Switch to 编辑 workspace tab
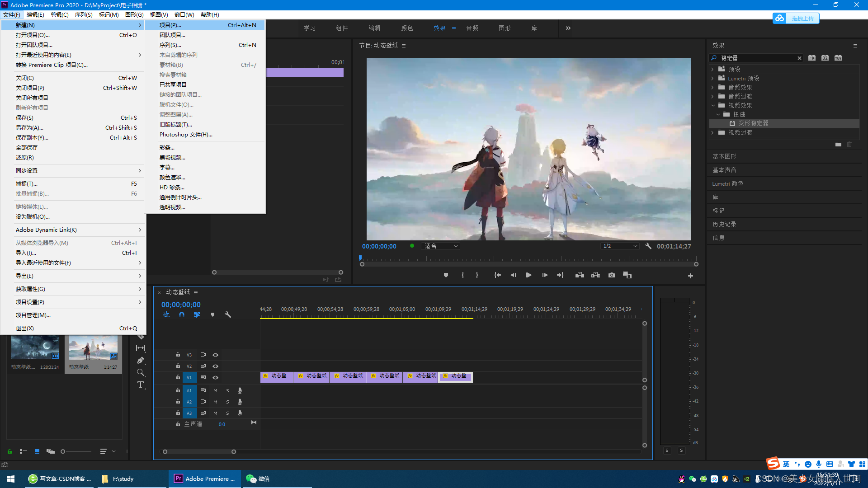The image size is (868, 488). pyautogui.click(x=374, y=28)
